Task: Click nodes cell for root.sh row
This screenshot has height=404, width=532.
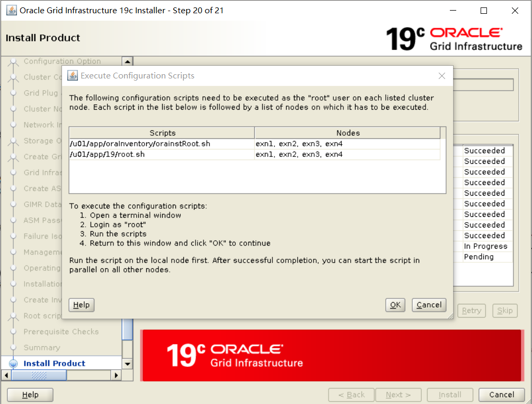Action: (x=348, y=154)
